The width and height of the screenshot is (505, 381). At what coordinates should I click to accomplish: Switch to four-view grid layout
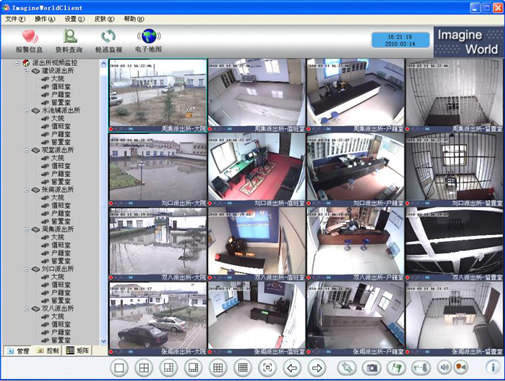coord(144,368)
